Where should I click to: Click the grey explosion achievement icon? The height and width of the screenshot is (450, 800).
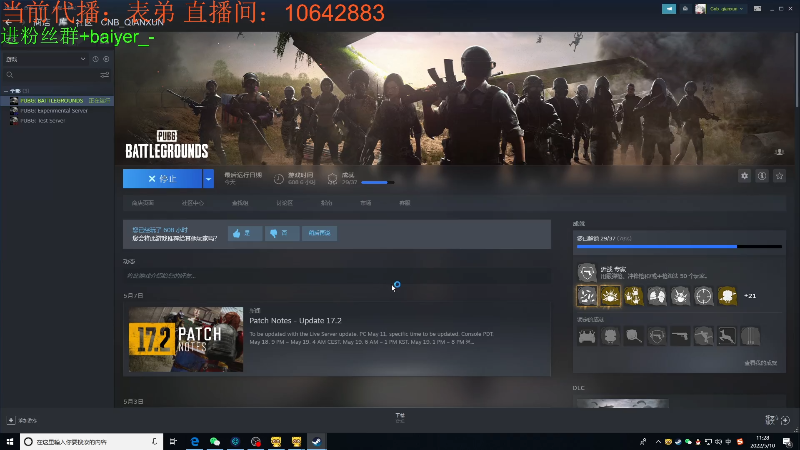[x=680, y=296]
